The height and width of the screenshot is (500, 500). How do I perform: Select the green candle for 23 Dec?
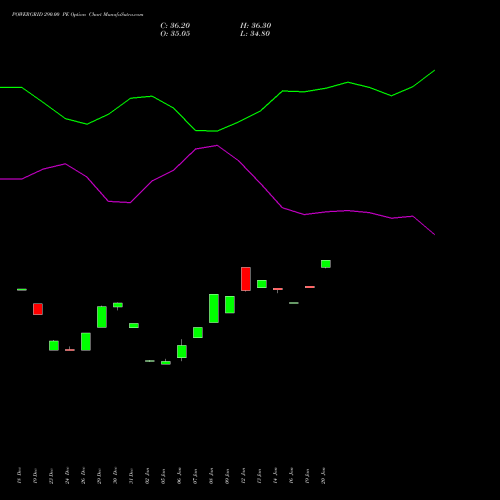(54, 346)
